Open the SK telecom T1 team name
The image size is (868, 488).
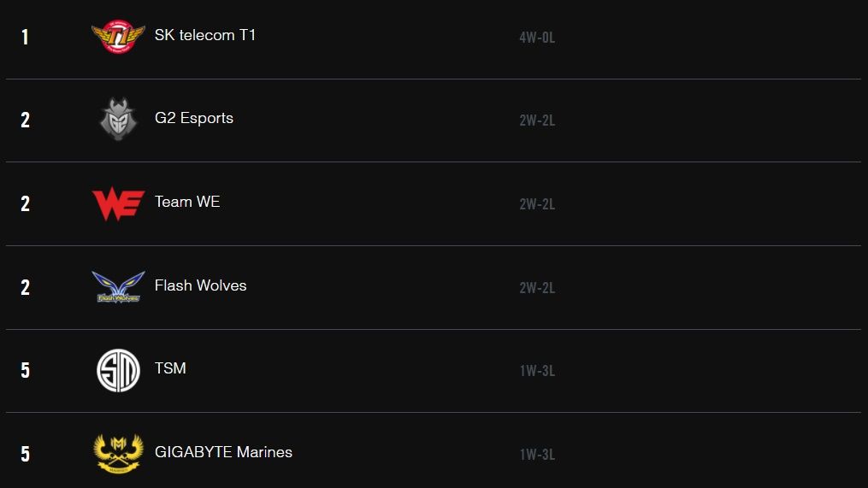[205, 35]
